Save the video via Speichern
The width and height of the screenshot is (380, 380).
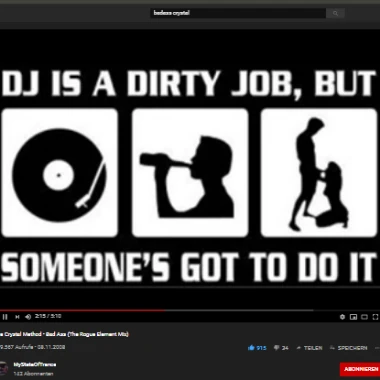coord(349,348)
